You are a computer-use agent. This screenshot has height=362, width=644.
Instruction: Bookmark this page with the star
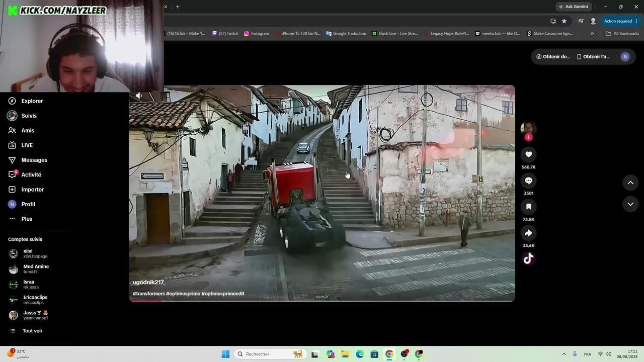[564, 21]
